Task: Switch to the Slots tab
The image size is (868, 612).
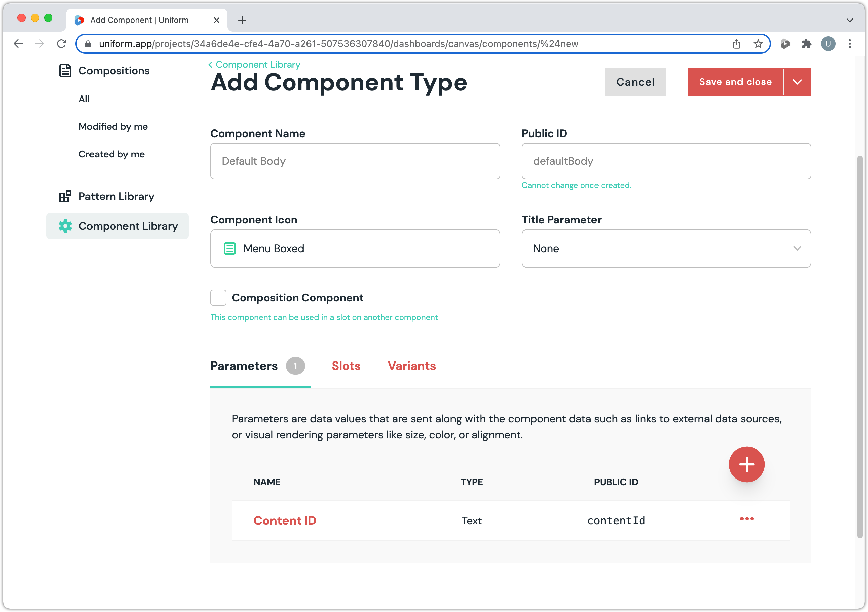Action: click(x=346, y=366)
